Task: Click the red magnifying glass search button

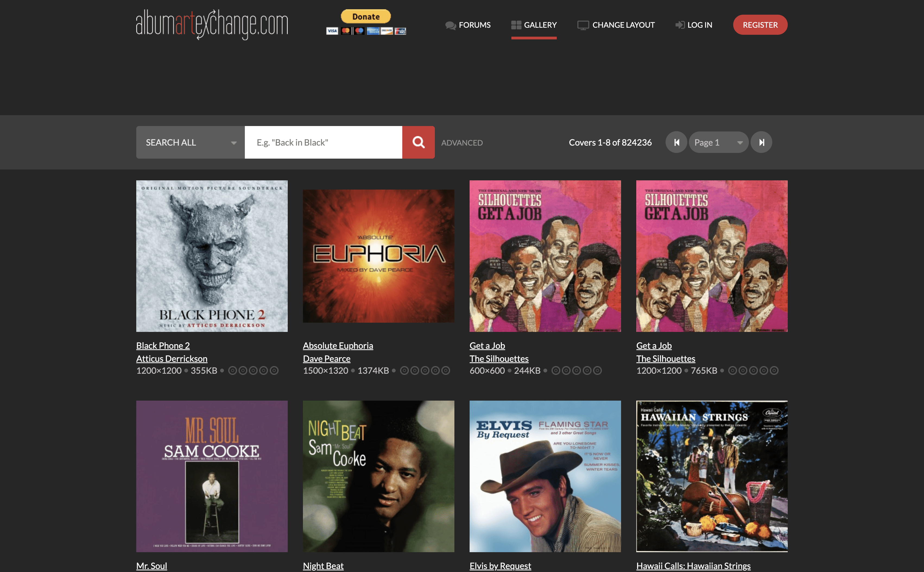Action: click(x=418, y=142)
